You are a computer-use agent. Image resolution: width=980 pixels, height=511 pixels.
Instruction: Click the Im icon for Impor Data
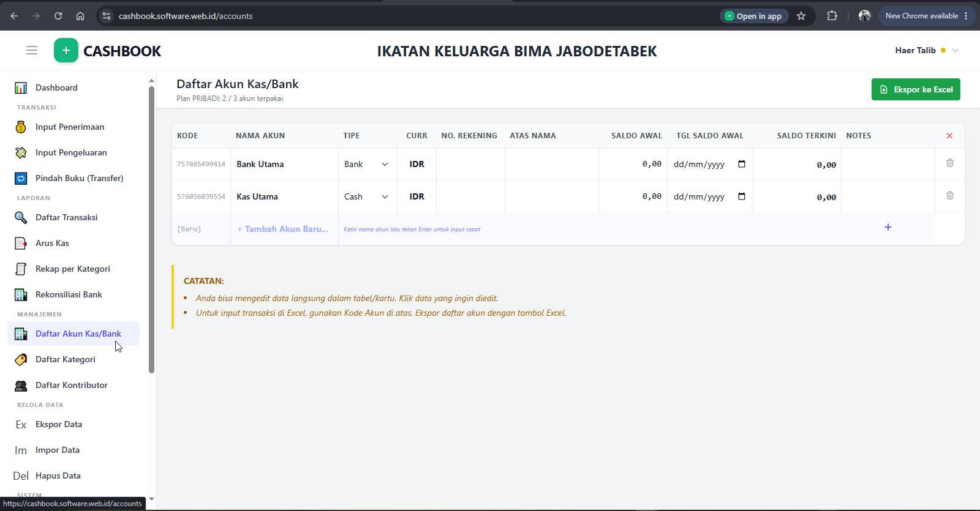pyautogui.click(x=21, y=450)
